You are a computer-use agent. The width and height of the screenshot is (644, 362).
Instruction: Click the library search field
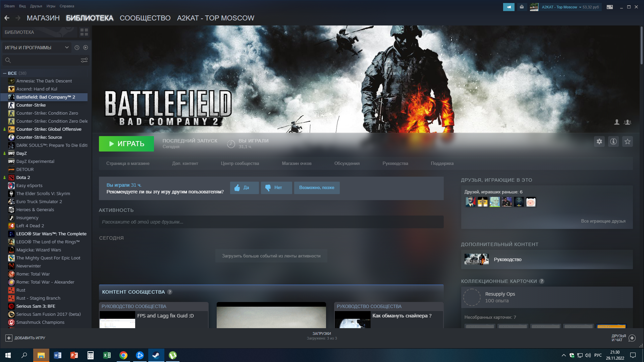(45, 60)
